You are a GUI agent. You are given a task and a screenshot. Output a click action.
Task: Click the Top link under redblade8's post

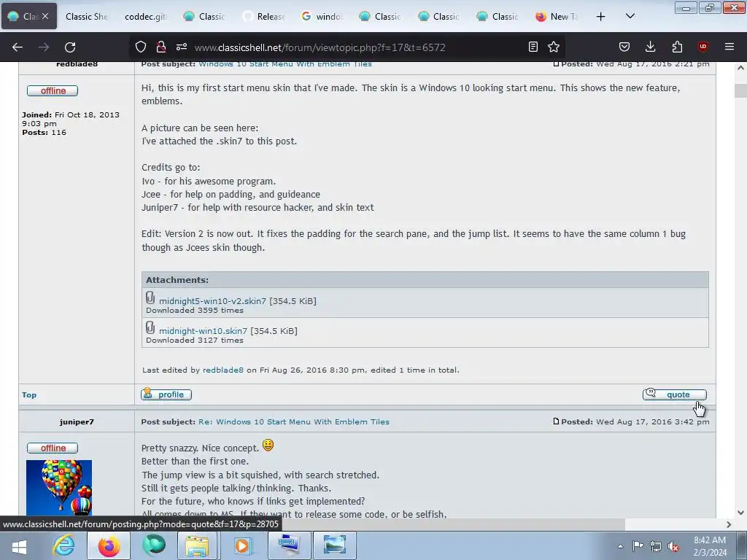tap(29, 394)
